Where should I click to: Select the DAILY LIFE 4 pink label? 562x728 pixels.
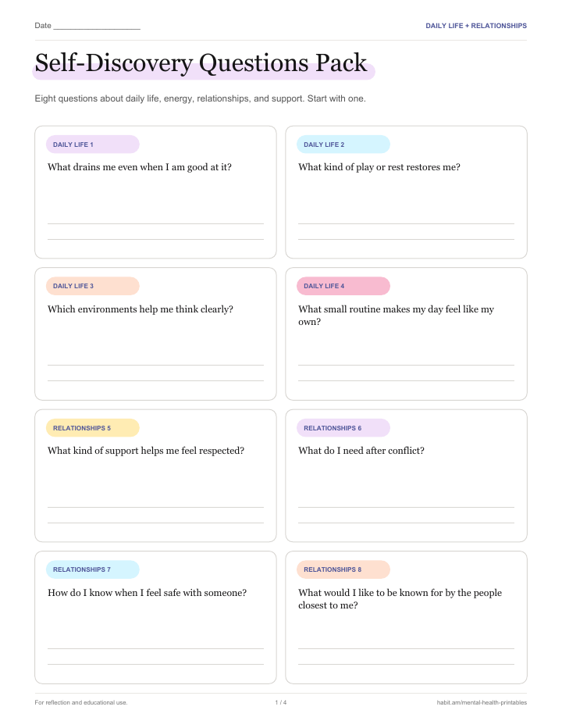click(343, 286)
